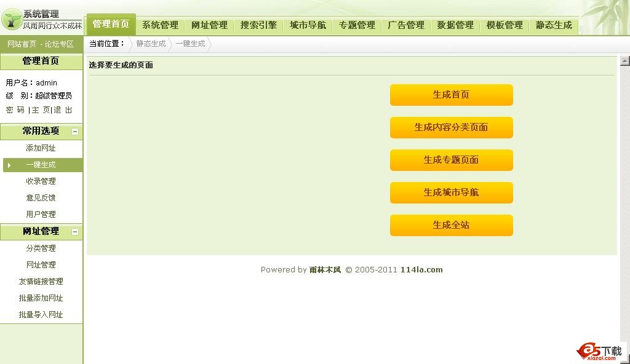Open 添加网址 in the sidebar

pyautogui.click(x=41, y=148)
